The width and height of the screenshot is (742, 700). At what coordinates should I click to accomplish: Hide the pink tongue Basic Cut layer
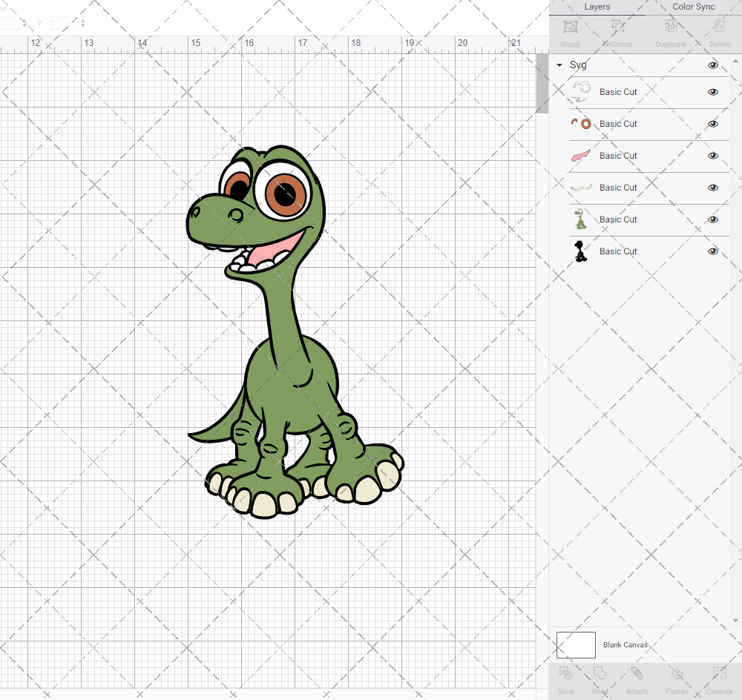[713, 156]
